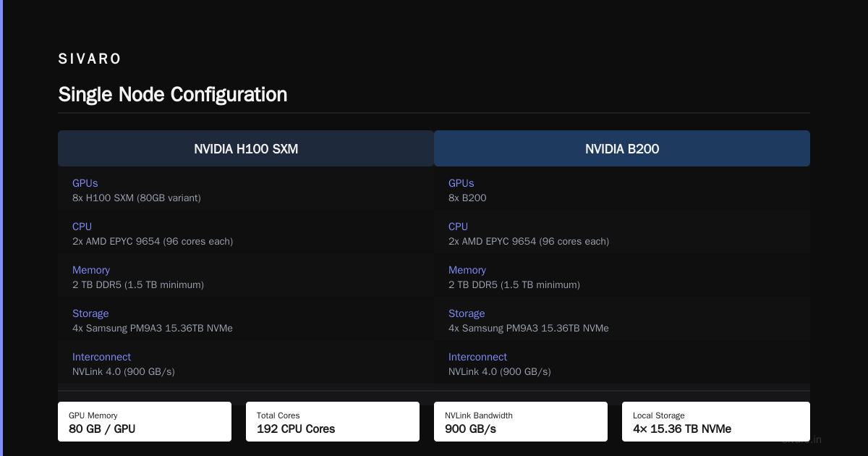
Task: Select the NVIDIA H100 SXM column header
Action: click(246, 148)
